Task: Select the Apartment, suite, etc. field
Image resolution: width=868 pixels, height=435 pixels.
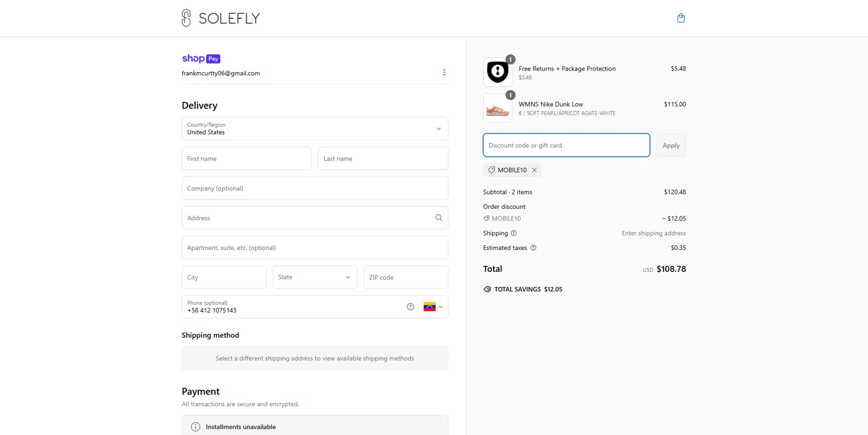Action: 315,248
